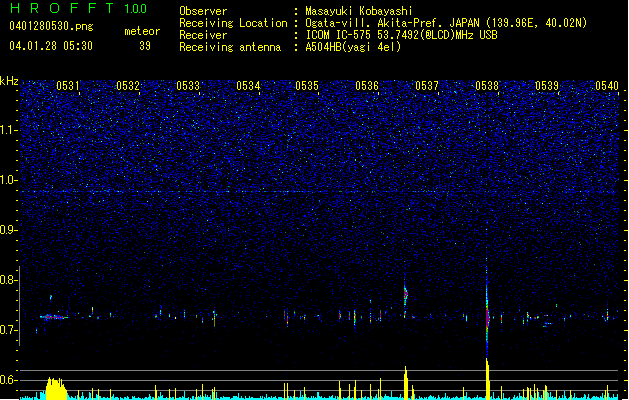Click time marker 0540

point(607,86)
